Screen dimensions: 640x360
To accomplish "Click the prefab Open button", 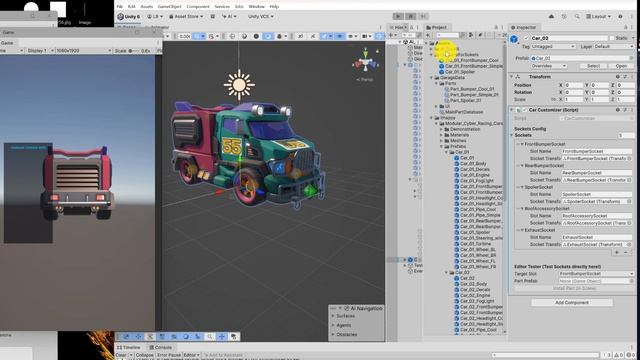I will click(621, 66).
